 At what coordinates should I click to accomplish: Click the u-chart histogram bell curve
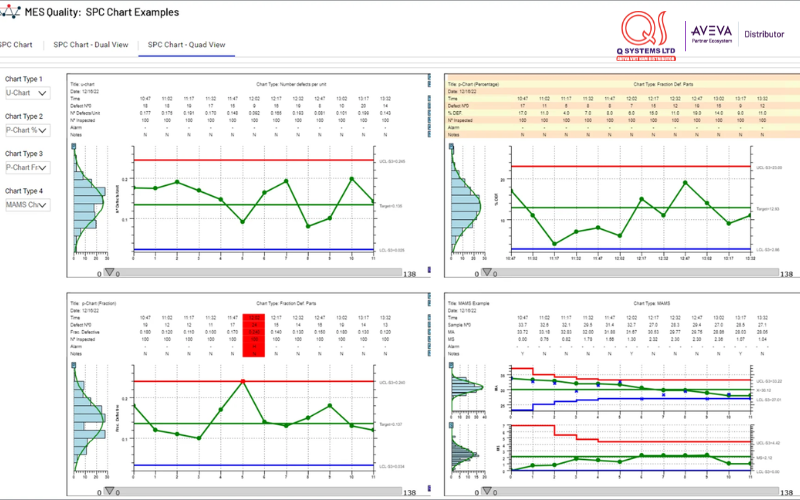(89, 200)
